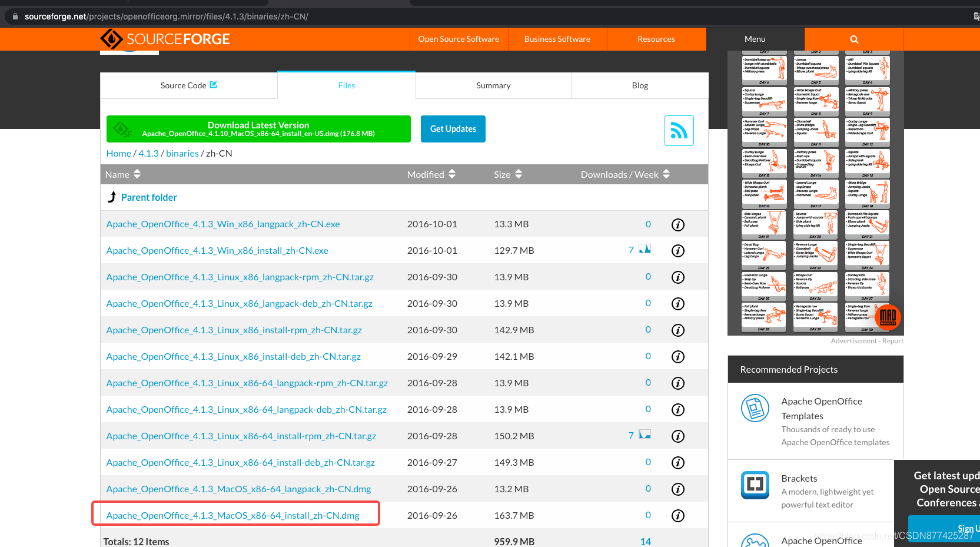Download Win_x86_langpack_zh-CN.exe file
Viewport: 980px width, 547px height.
click(223, 224)
